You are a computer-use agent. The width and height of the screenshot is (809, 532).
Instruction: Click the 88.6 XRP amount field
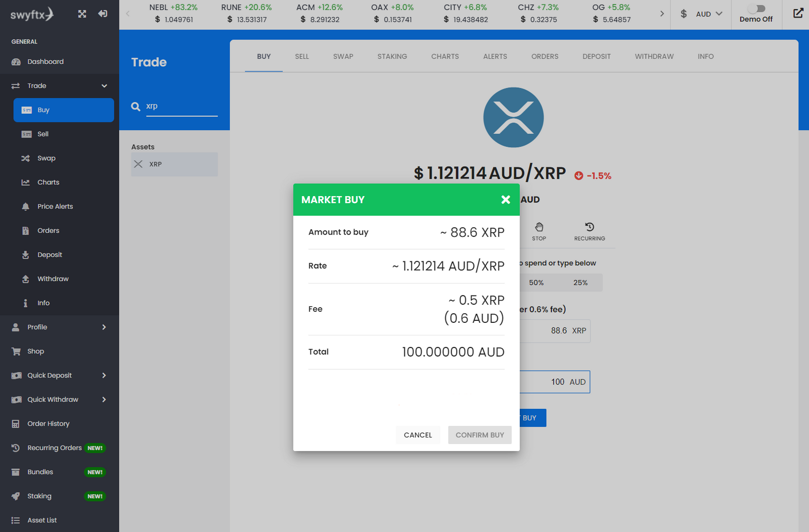tap(555, 331)
